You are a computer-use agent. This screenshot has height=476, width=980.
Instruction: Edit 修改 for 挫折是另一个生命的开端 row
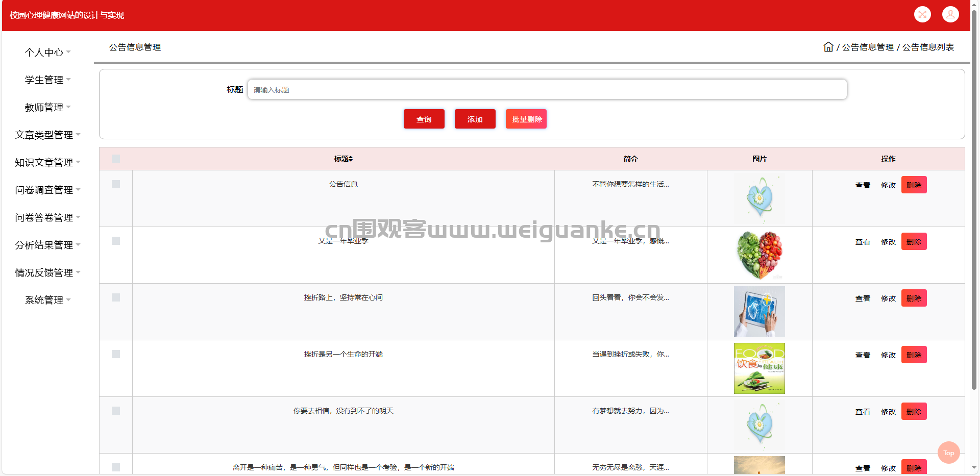coord(888,355)
